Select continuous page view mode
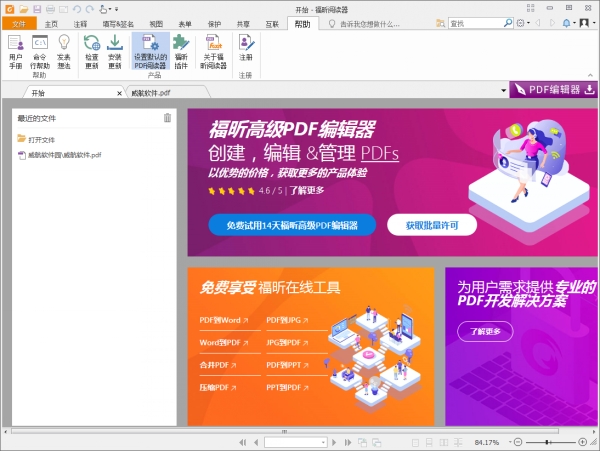 pyautogui.click(x=429, y=443)
